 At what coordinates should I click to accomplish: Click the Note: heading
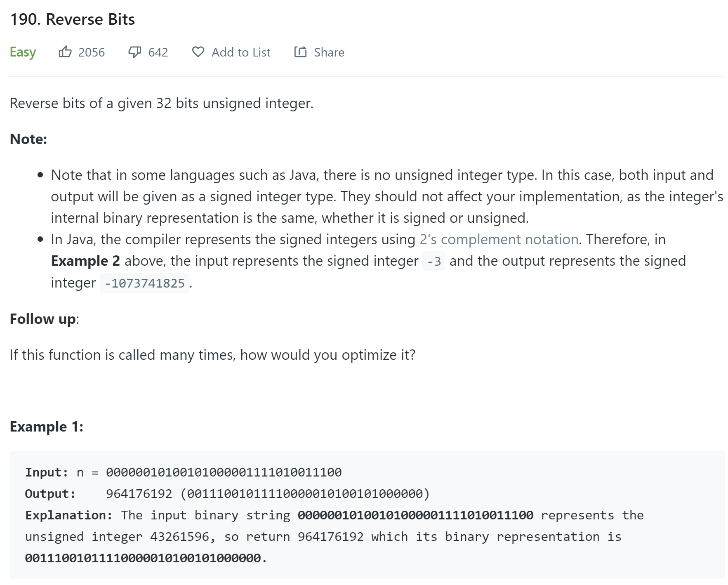pos(28,139)
